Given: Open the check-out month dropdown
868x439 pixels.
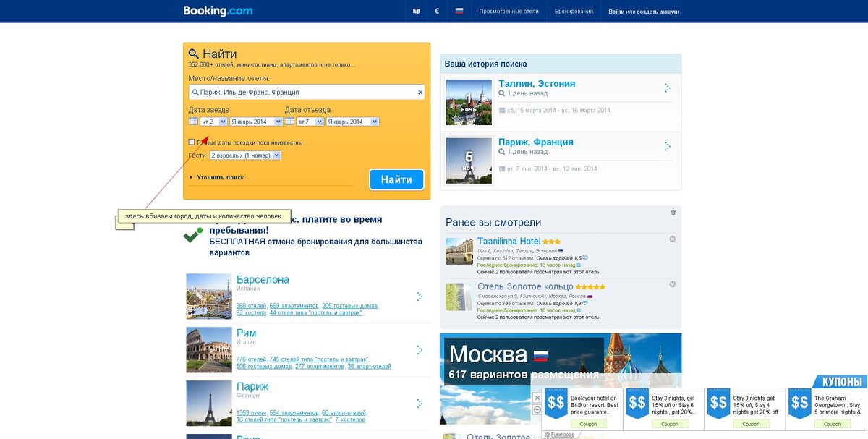Looking at the screenshot, I should coord(352,122).
